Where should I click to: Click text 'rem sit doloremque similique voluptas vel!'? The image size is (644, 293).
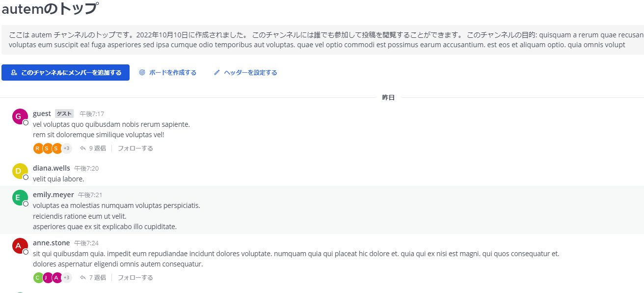tap(99, 135)
